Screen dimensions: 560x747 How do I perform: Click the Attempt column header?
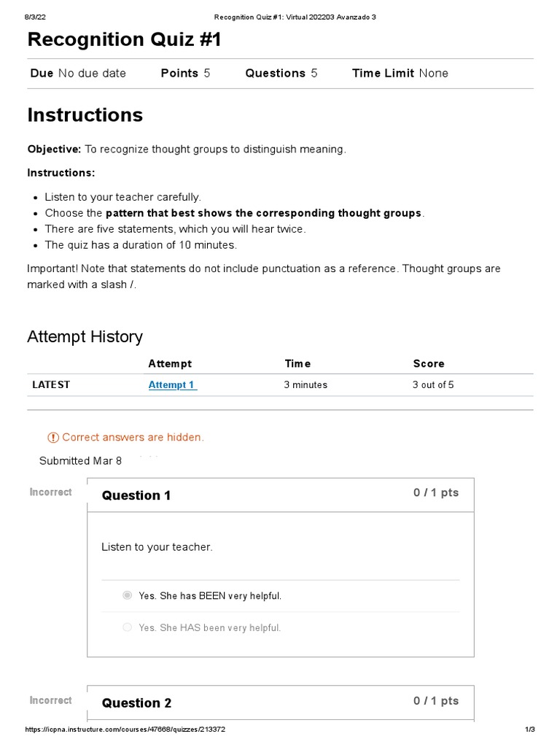pos(170,363)
